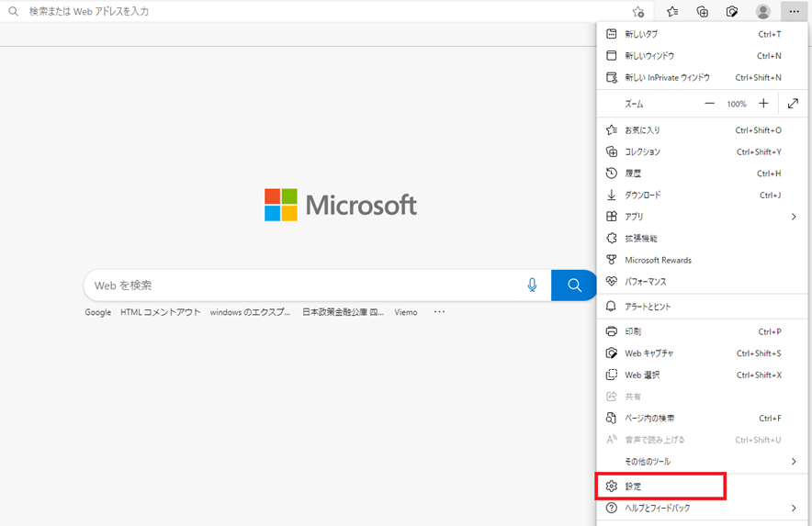The height and width of the screenshot is (526, 812).
Task: Click the InPrivate window icon
Action: coord(612,78)
